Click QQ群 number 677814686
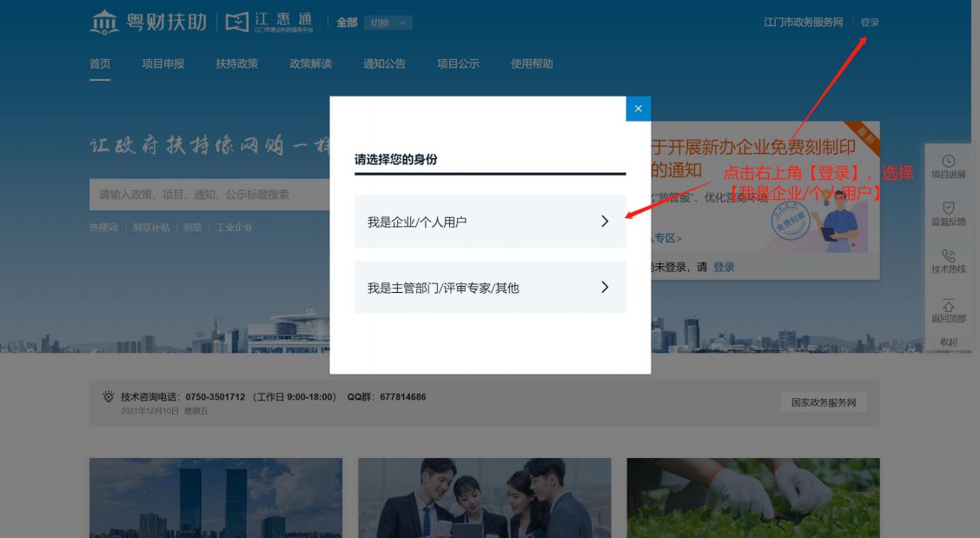This screenshot has height=538, width=980. coord(403,396)
